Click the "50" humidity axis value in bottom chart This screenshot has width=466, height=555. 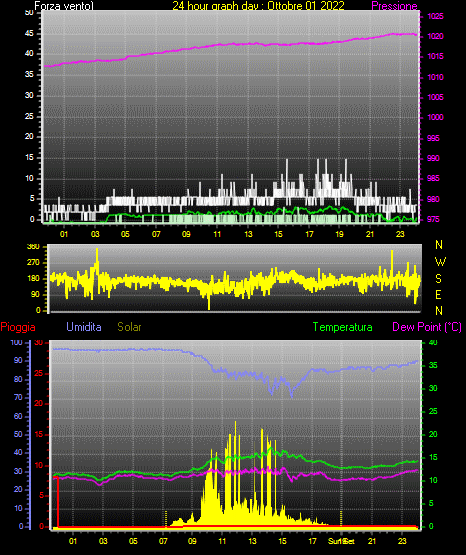pos(18,434)
